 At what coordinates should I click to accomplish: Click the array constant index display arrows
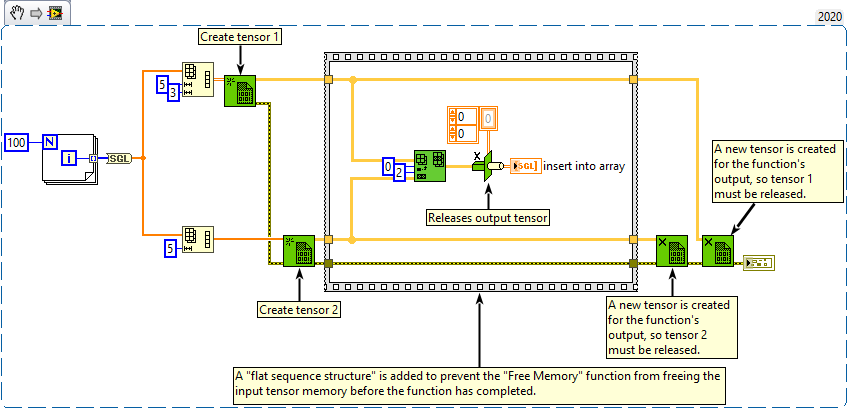[449, 123]
